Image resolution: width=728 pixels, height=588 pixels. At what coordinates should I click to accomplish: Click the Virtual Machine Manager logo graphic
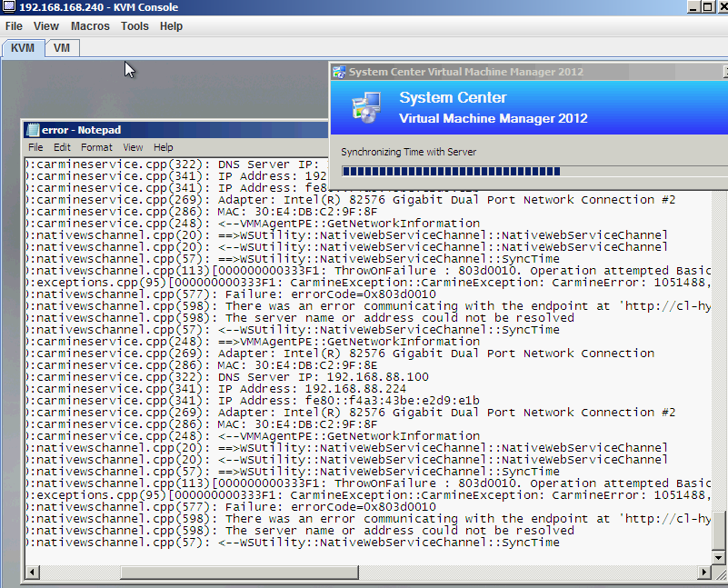(366, 107)
